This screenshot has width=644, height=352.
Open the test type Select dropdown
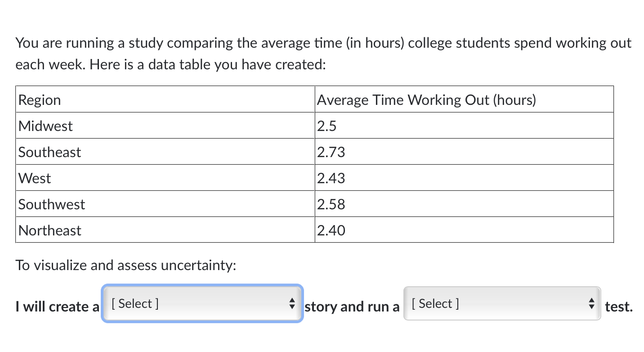point(502,303)
